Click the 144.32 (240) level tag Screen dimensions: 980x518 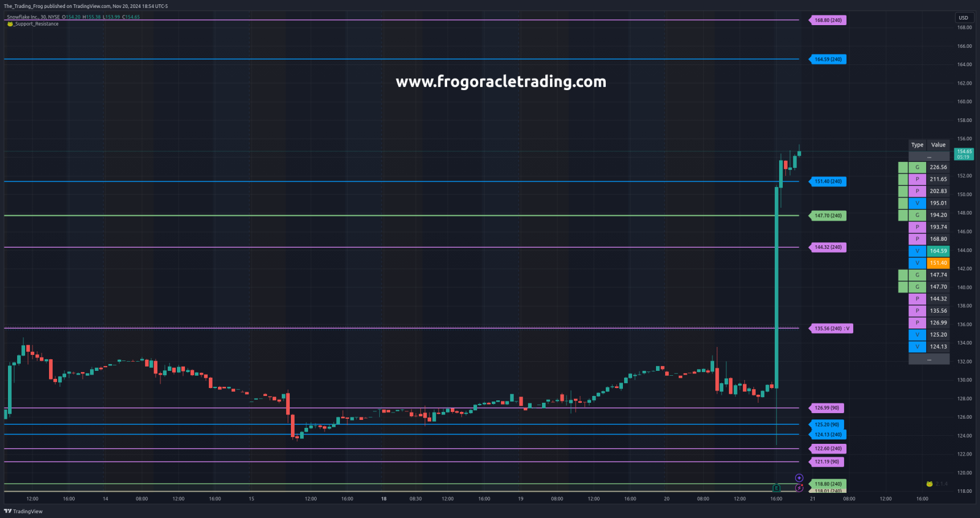point(827,247)
